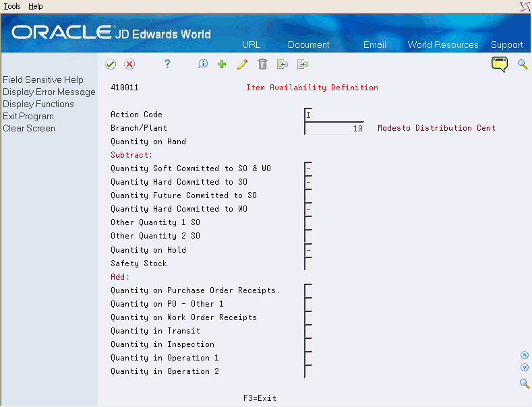532x407 pixels.
Task: Open the Email banner link
Action: point(375,44)
